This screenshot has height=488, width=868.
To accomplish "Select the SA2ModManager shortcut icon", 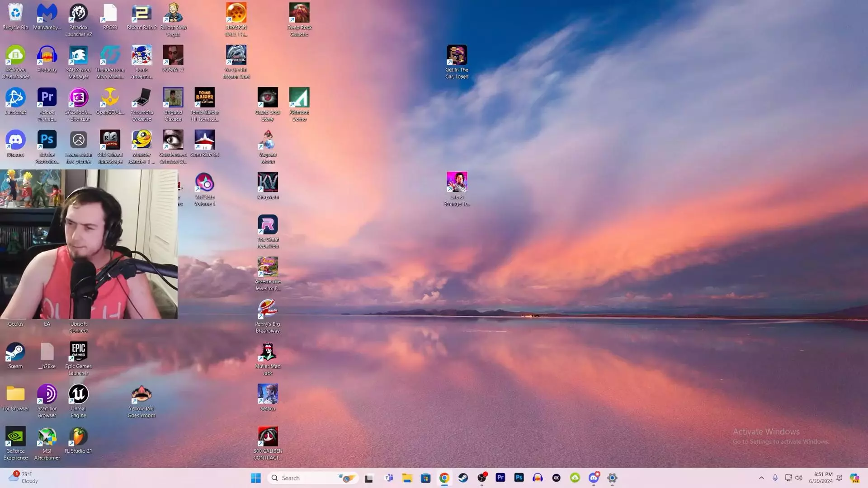I will (78, 105).
